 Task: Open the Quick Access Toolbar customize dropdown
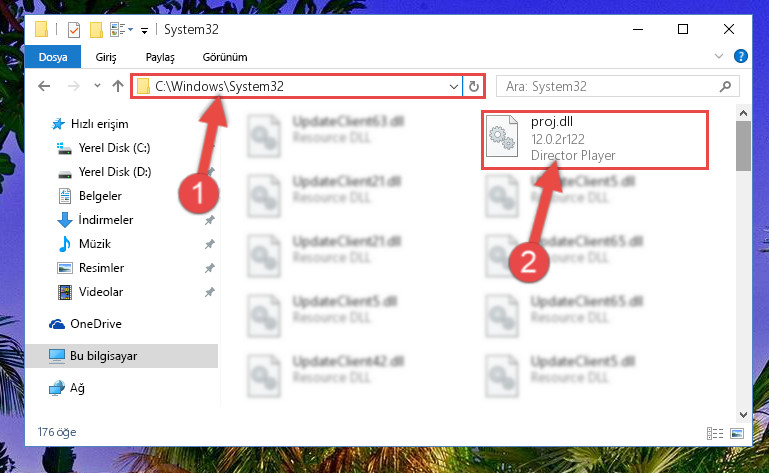click(144, 31)
